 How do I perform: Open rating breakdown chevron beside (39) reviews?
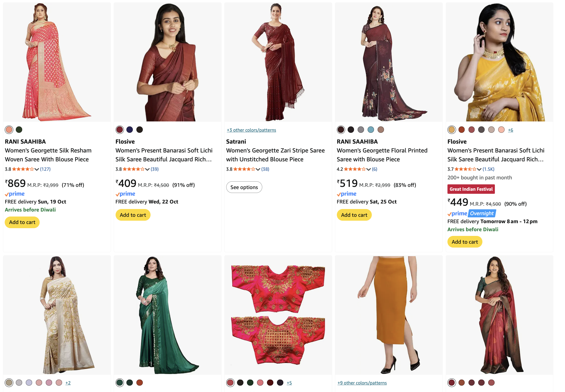[147, 169]
